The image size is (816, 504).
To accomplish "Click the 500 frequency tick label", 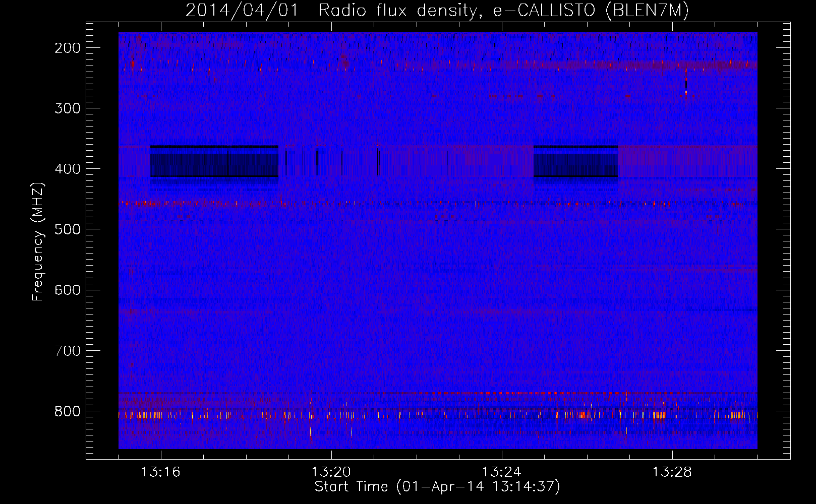I will point(67,229).
